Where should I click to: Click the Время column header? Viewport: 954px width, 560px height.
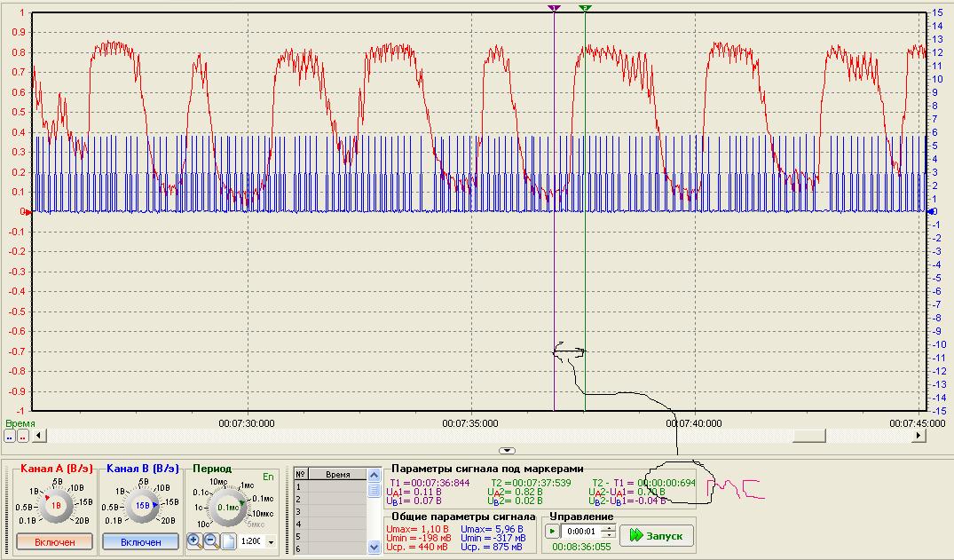coord(337,475)
